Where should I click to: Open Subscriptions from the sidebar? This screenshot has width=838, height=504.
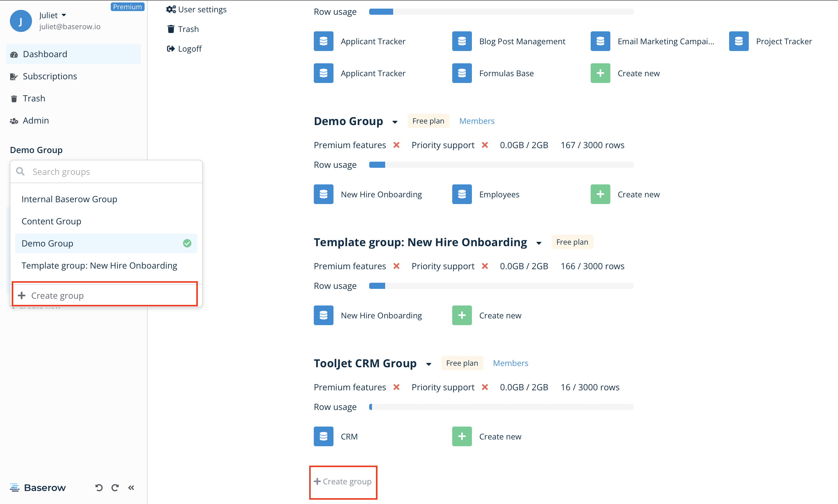(x=50, y=76)
